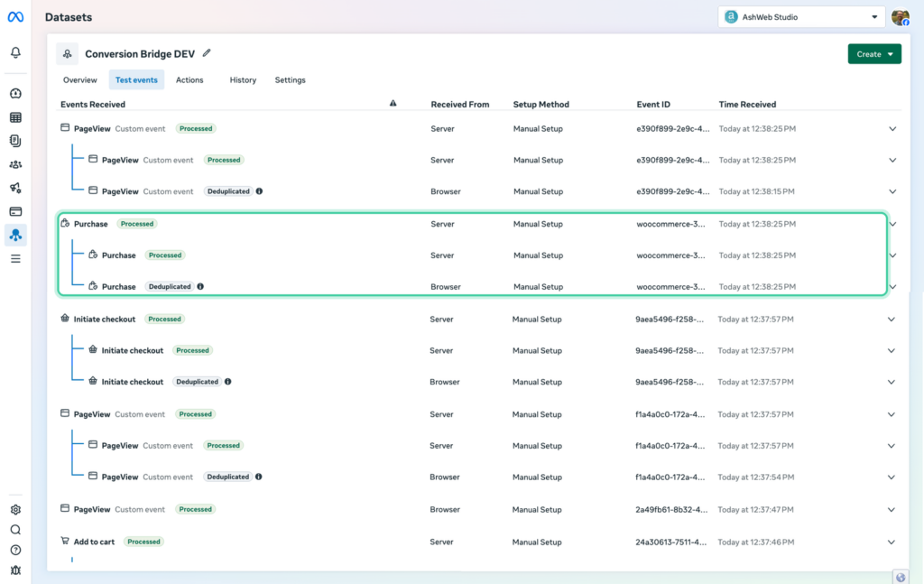Click Processed badge on Add to cart row
The image size is (924, 584).
(x=143, y=542)
